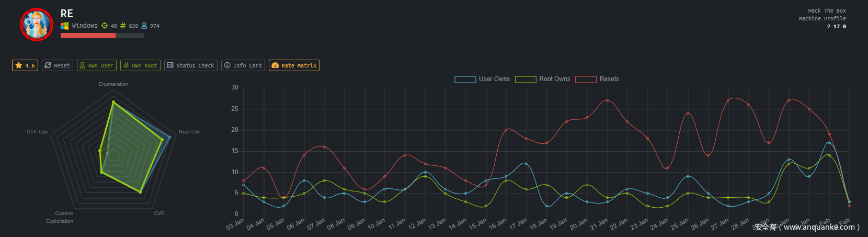Click the RE machine avatar image
The height and width of the screenshot is (237, 868).
click(37, 25)
